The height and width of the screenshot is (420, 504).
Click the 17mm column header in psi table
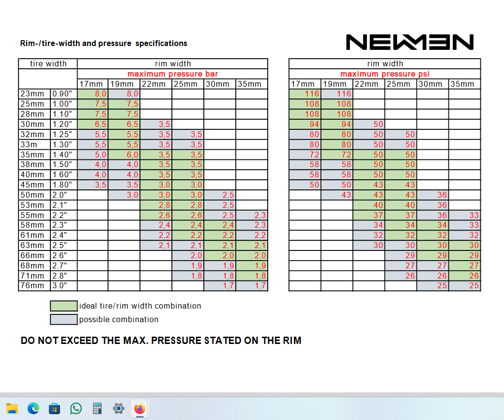click(305, 84)
